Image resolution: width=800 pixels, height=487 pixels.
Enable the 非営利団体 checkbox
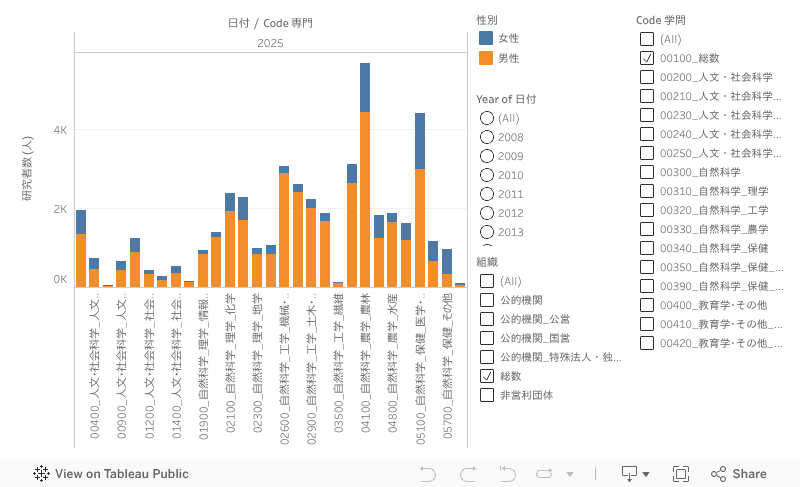tap(487, 395)
